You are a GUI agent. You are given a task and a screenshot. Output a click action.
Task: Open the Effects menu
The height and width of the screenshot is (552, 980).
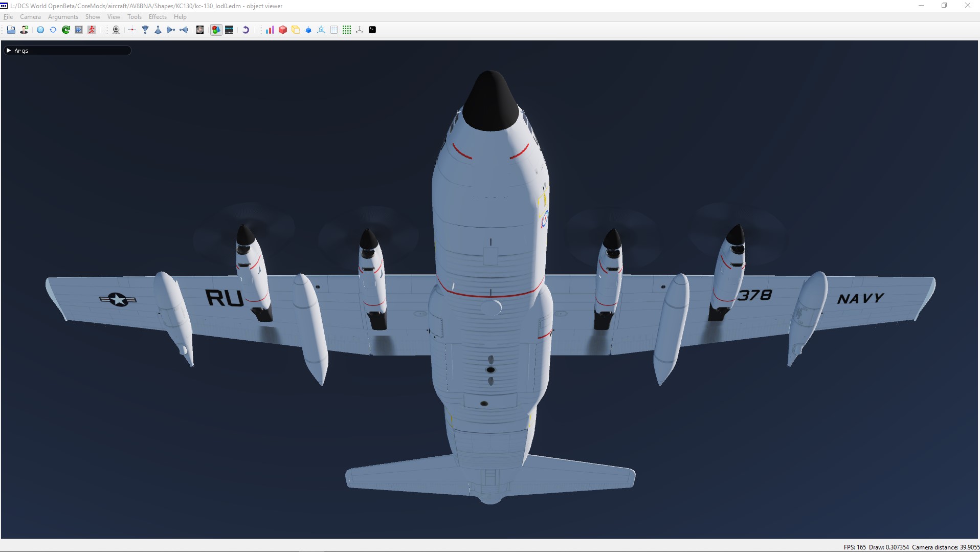158,17
